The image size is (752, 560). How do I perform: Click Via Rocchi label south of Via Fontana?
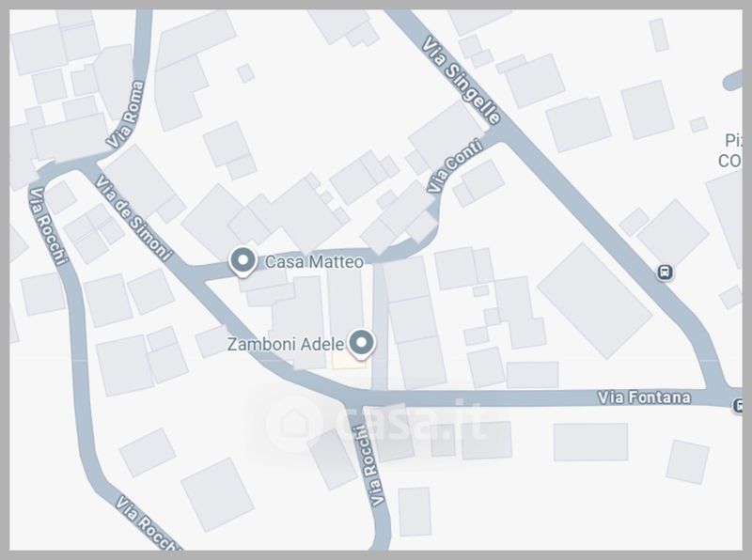(x=369, y=465)
